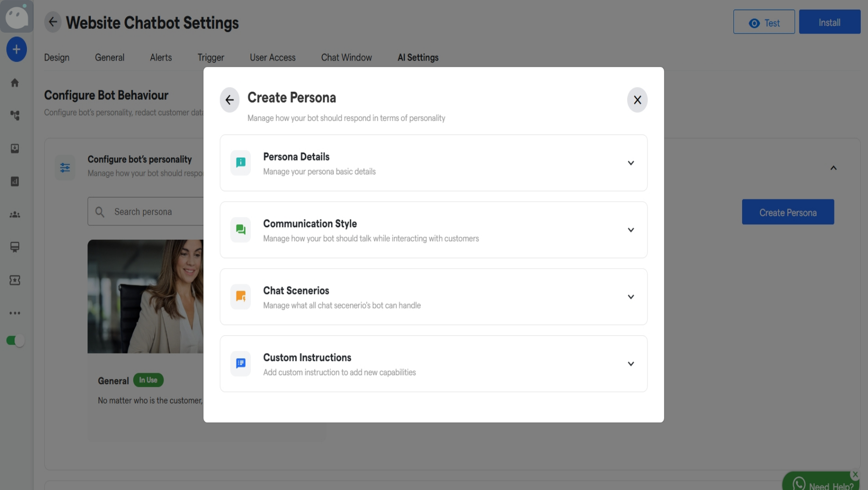
Task: Expand the Custom Instructions section
Action: click(x=631, y=364)
